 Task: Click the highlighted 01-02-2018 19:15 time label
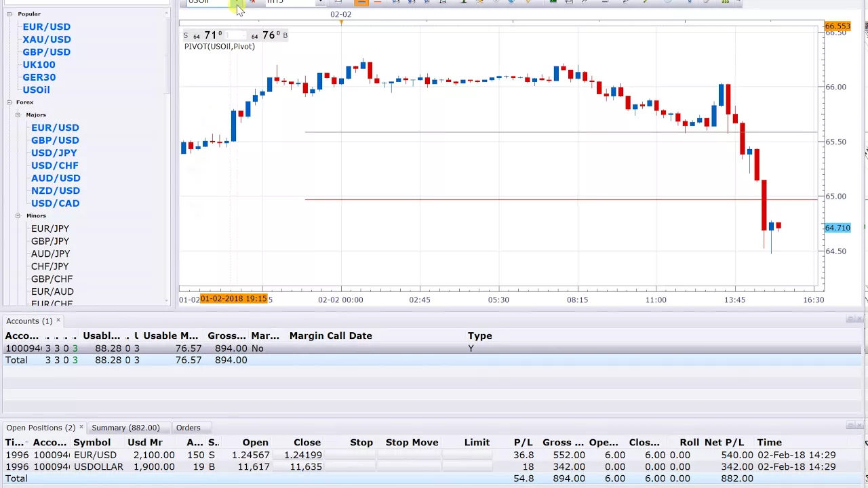(x=234, y=299)
